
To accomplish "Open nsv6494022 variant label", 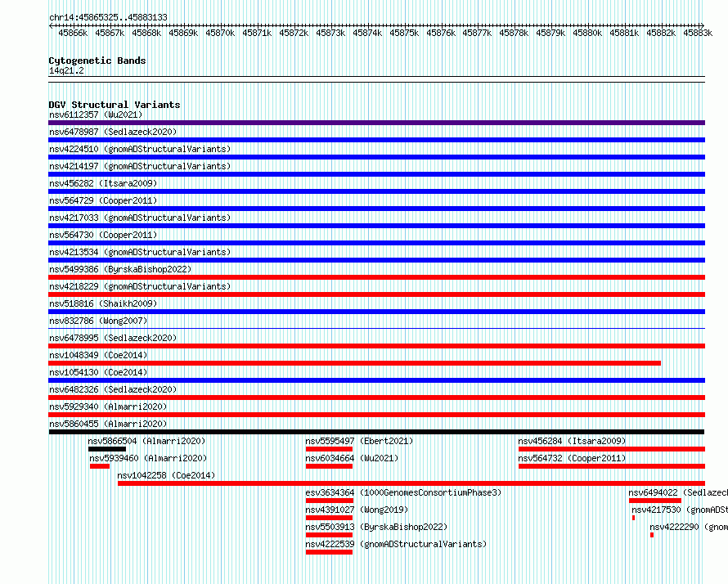I will (x=678, y=492).
